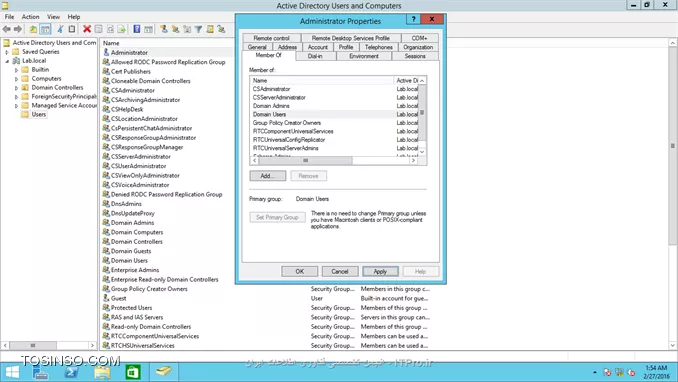This screenshot has height=382, width=678.
Task: Switch to the Address tab
Action: [x=287, y=47]
